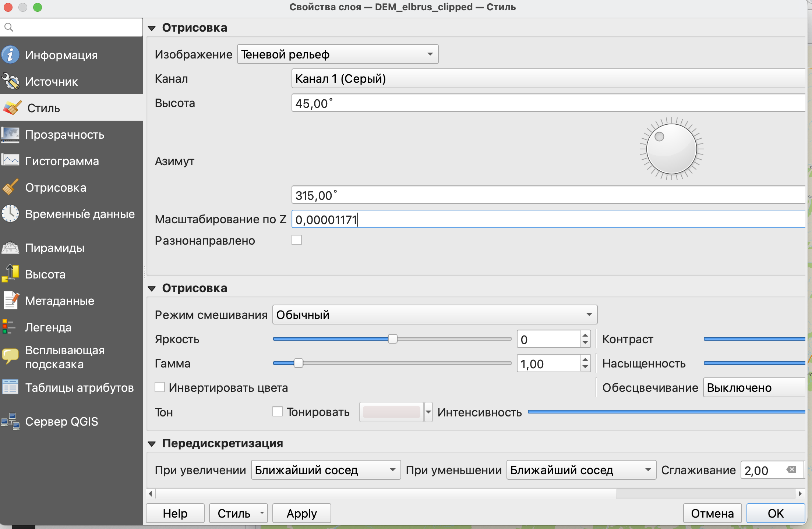Check Инвертировать цвета option
This screenshot has width=812, height=529.
pyautogui.click(x=160, y=387)
